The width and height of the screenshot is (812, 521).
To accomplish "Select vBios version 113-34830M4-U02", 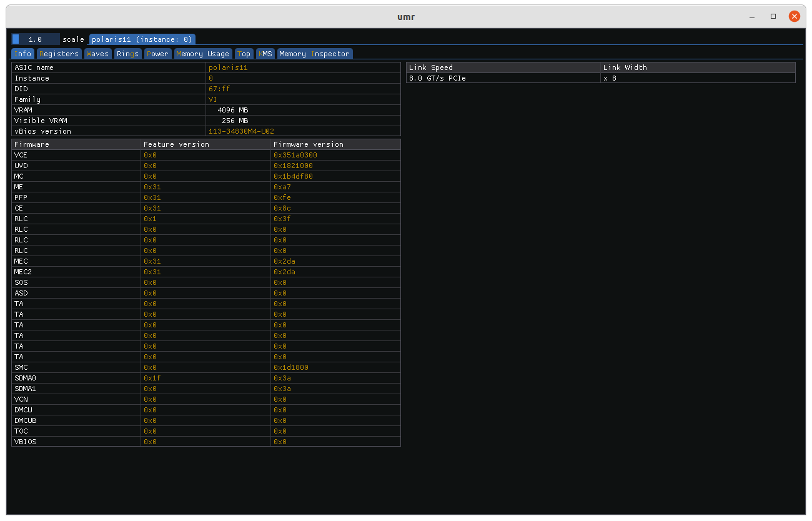I will pos(242,131).
